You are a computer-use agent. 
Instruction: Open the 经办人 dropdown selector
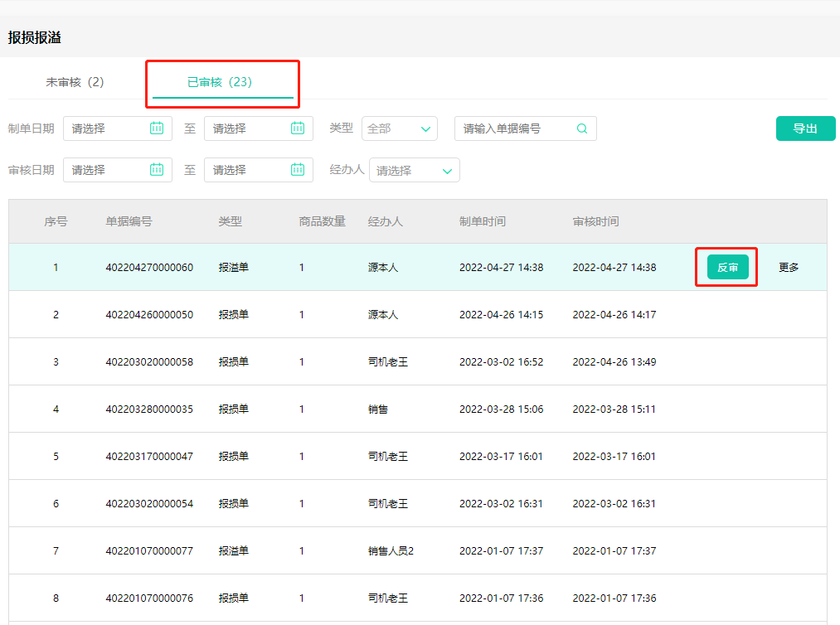click(x=414, y=170)
